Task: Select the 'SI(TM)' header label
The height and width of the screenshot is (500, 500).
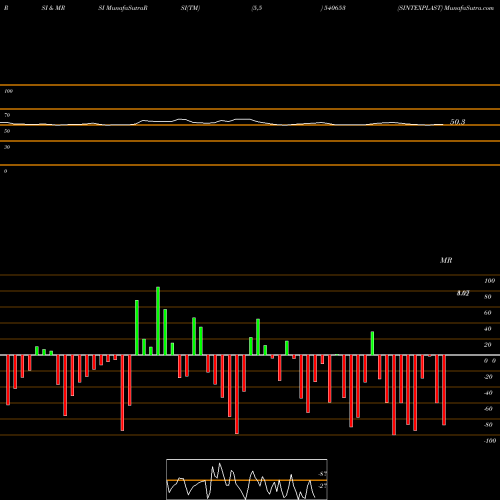Action: (190, 8)
